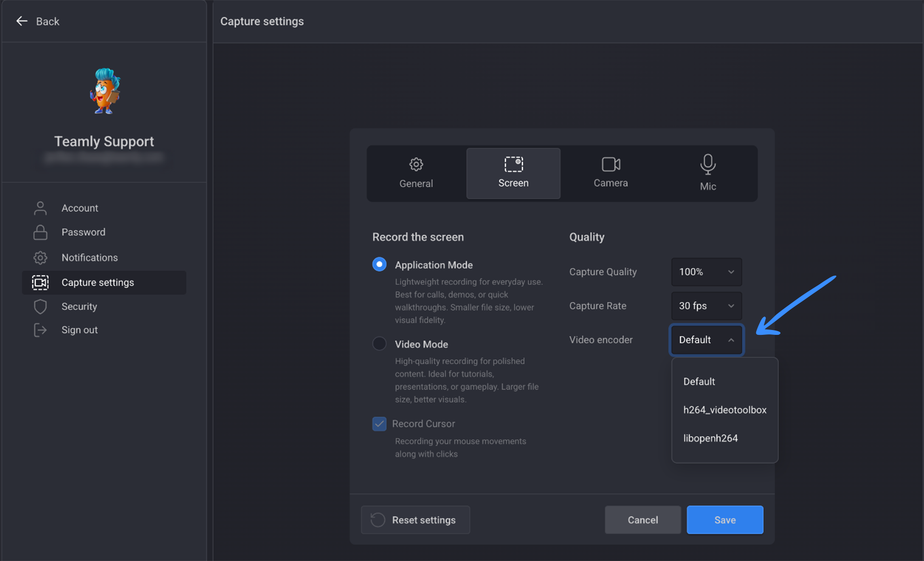Click the Application Mode label text

point(434,265)
